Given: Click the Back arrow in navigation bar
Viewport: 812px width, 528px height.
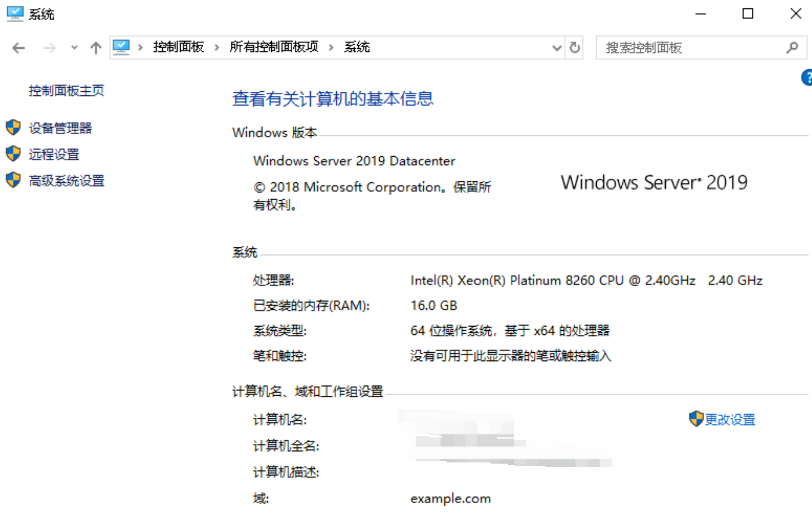Looking at the screenshot, I should [18, 48].
